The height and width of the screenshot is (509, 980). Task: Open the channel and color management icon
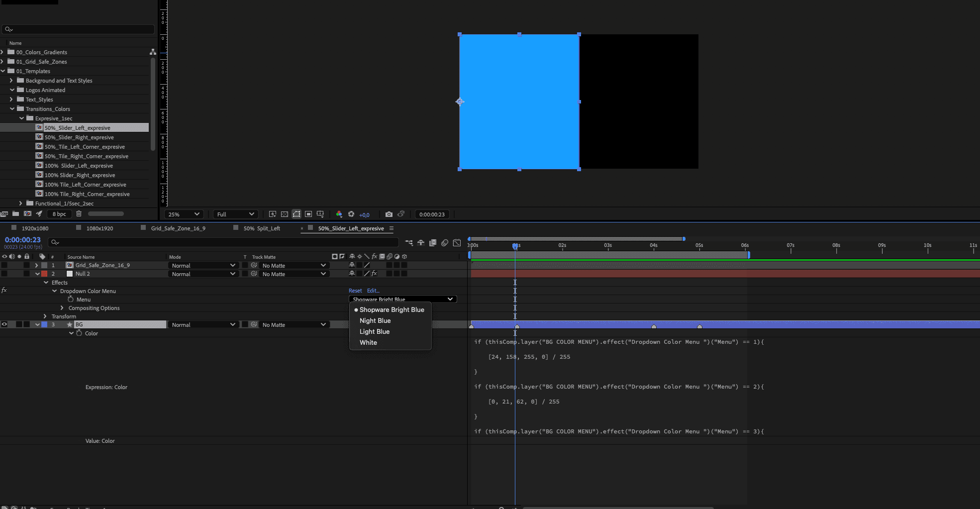click(x=339, y=214)
